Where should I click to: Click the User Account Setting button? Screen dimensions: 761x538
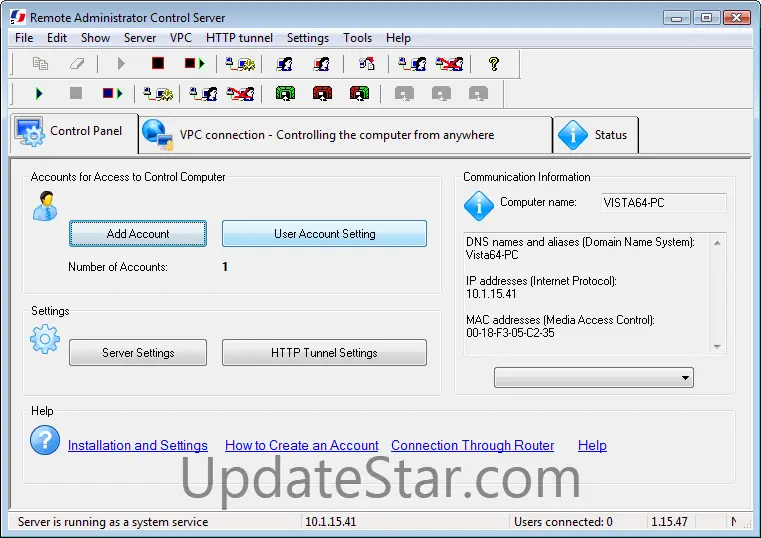324,233
